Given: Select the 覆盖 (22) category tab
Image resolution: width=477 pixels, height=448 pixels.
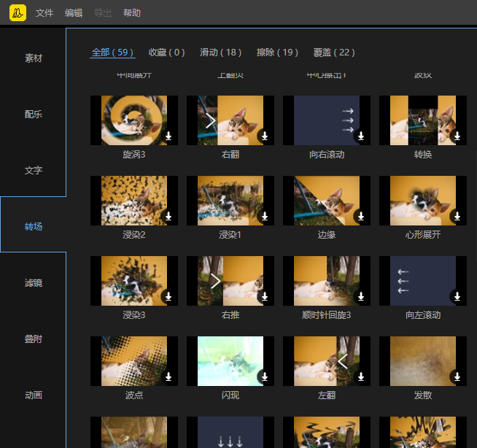Looking at the screenshot, I should [x=334, y=53].
